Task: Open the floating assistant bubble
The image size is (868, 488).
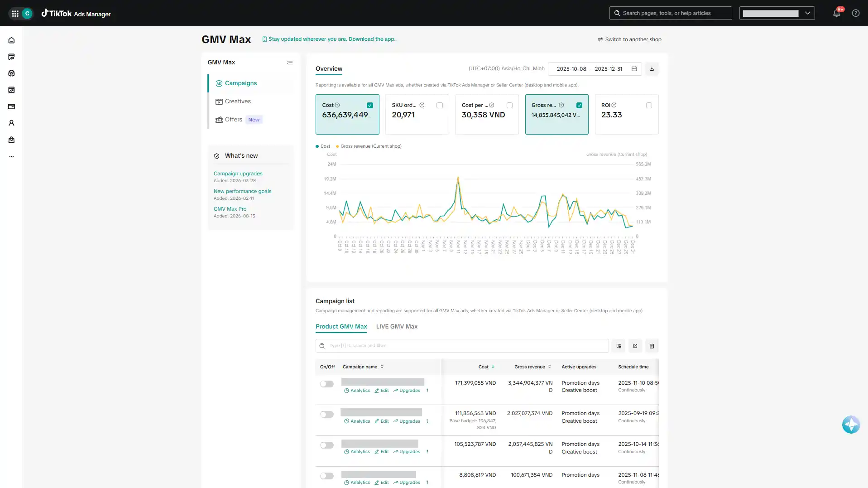Action: point(851,425)
